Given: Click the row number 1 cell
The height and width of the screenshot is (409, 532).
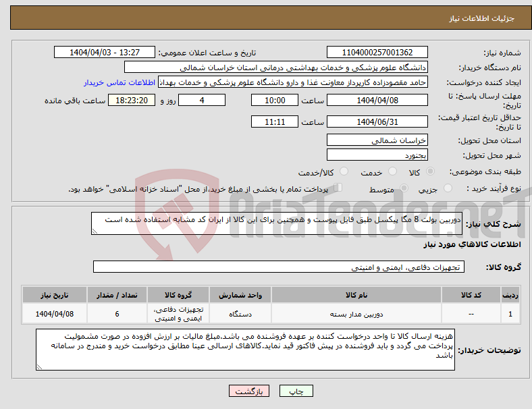Looking at the screenshot, I should 510,314.
